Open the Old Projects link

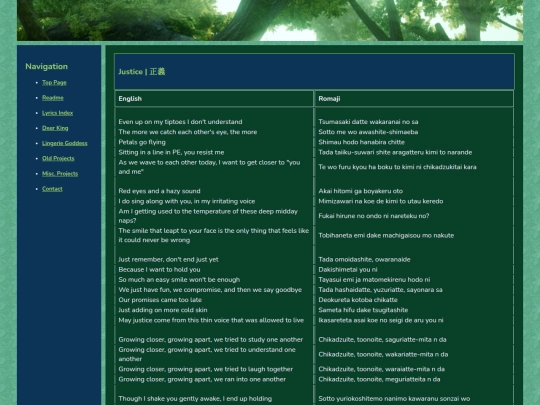pos(58,158)
